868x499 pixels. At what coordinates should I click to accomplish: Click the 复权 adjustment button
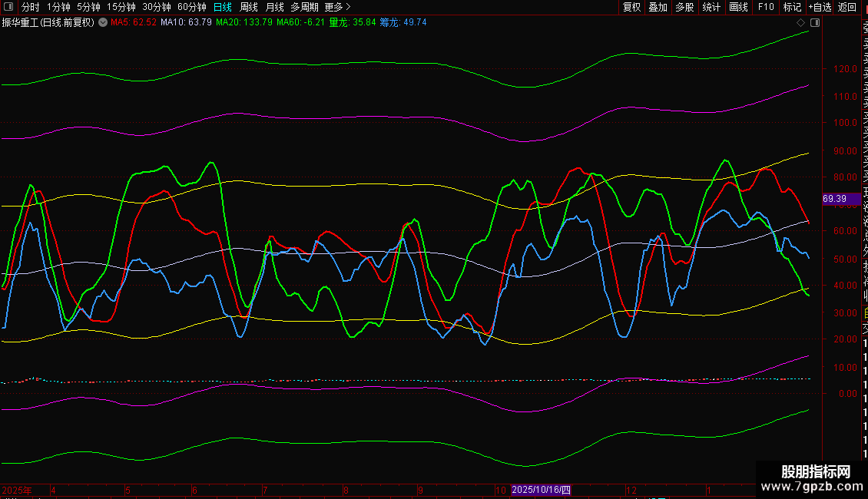pos(631,7)
